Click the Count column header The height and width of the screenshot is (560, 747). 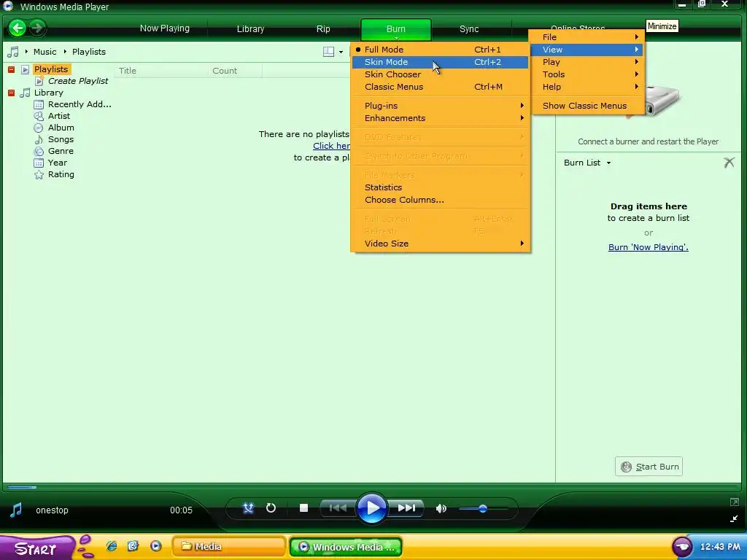236,71
